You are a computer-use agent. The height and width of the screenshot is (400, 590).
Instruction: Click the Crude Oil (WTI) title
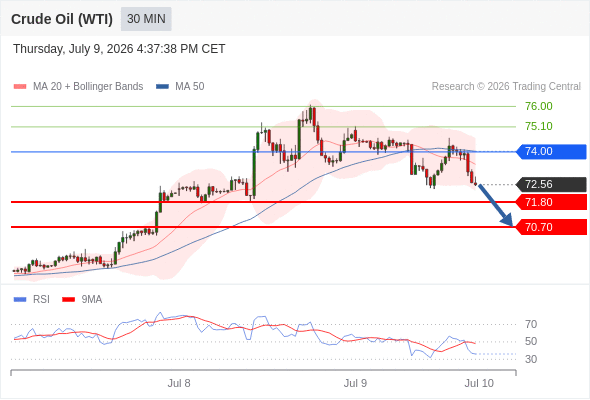pos(62,19)
